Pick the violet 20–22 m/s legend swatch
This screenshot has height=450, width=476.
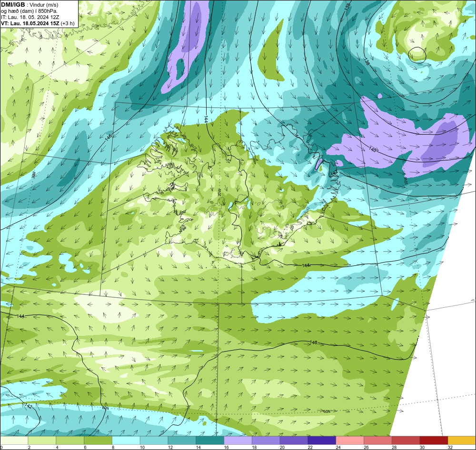tap(294, 440)
